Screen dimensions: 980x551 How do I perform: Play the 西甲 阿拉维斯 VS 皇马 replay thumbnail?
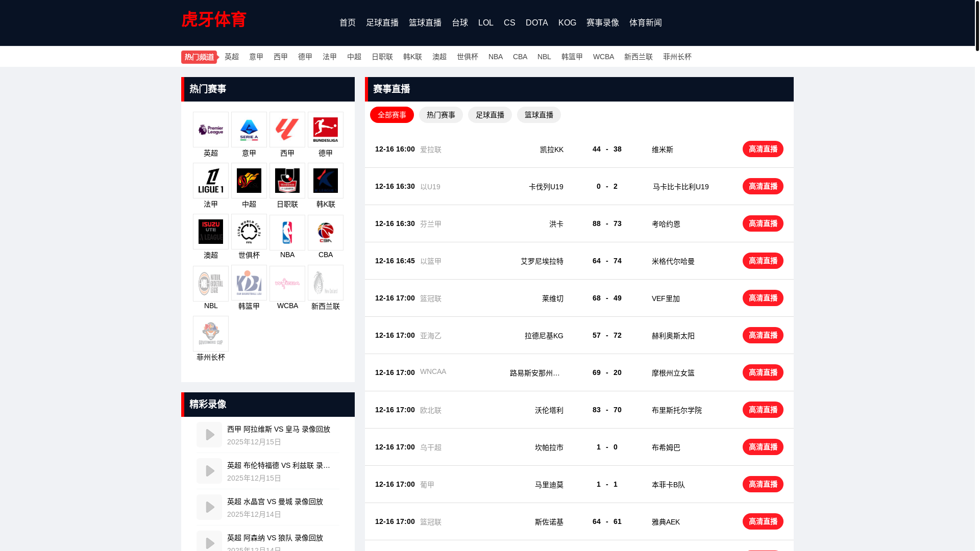(x=209, y=435)
